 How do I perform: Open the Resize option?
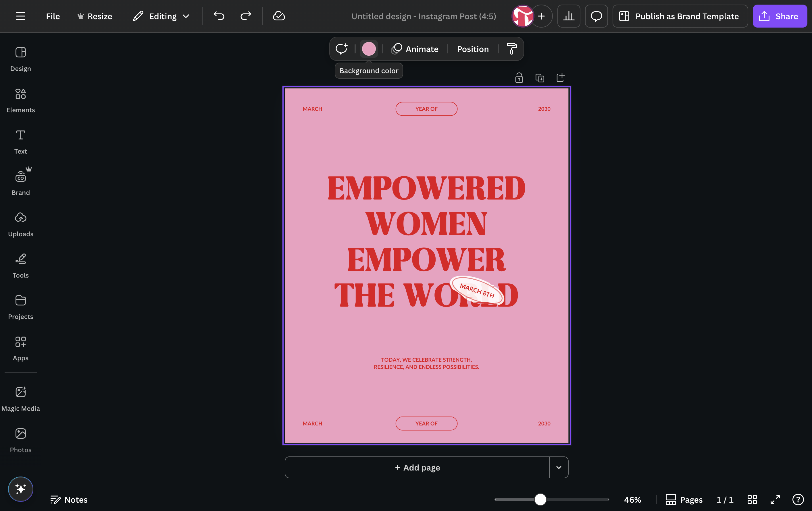95,16
